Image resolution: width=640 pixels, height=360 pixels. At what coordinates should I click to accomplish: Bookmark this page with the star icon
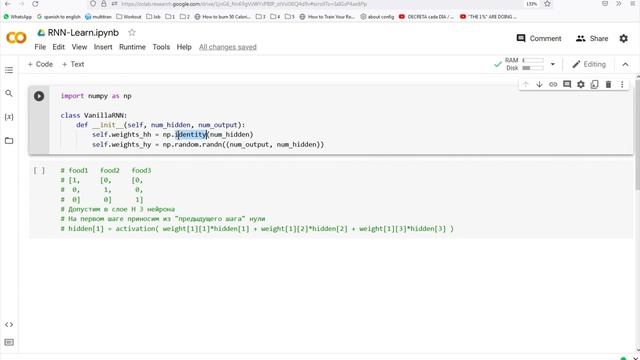[547, 4]
